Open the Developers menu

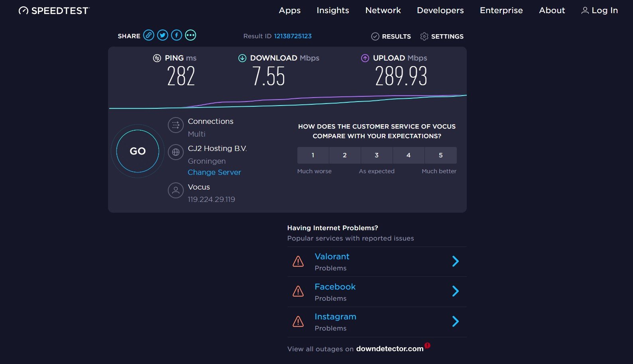440,10
